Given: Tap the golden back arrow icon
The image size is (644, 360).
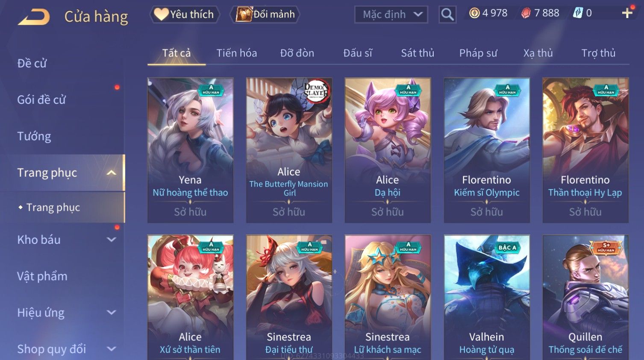Looking at the screenshot, I should (34, 17).
